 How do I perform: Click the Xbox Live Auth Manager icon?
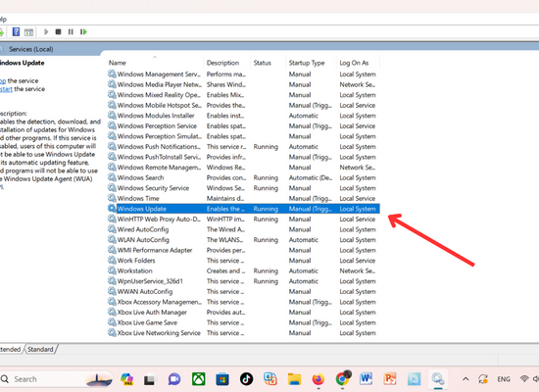[x=112, y=312]
